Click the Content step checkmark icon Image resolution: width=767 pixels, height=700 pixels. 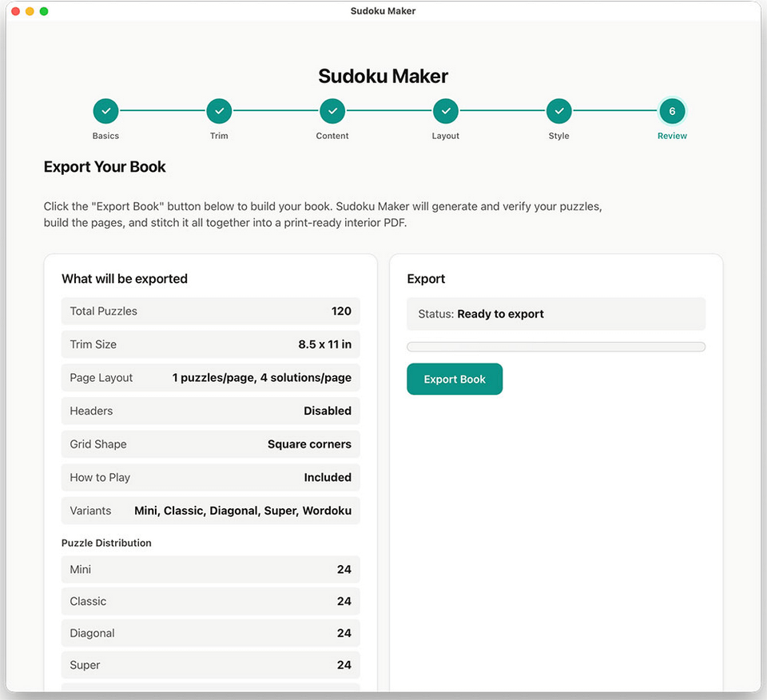[x=332, y=111]
